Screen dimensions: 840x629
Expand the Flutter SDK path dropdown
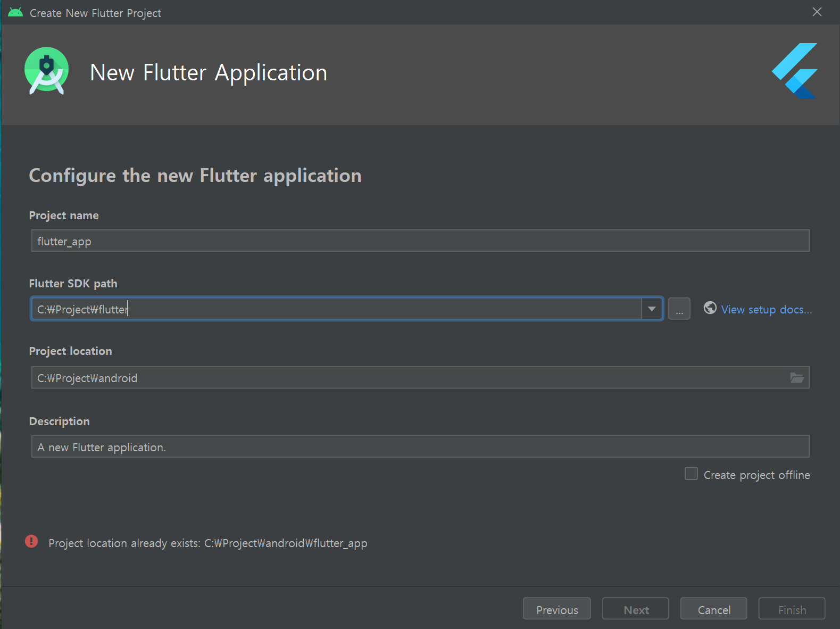click(652, 309)
